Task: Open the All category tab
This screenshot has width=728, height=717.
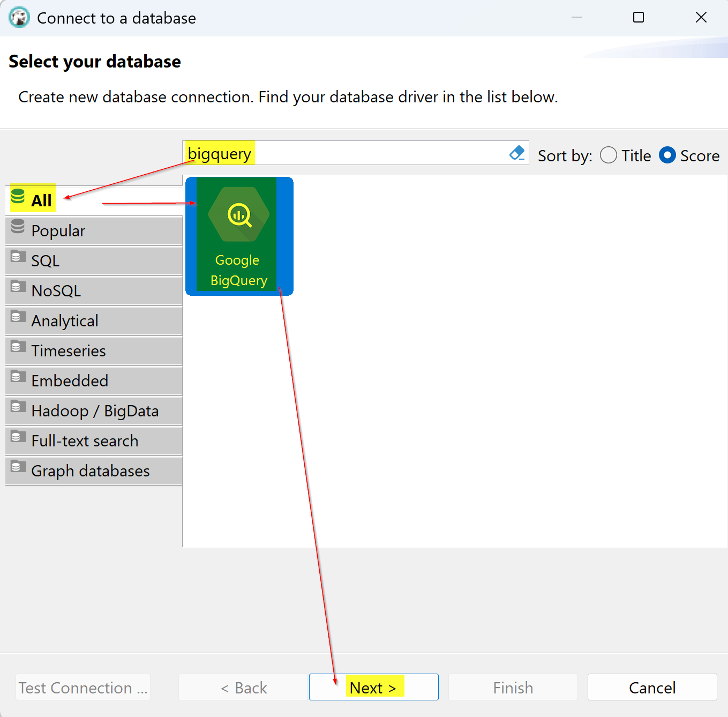Action: [x=94, y=200]
